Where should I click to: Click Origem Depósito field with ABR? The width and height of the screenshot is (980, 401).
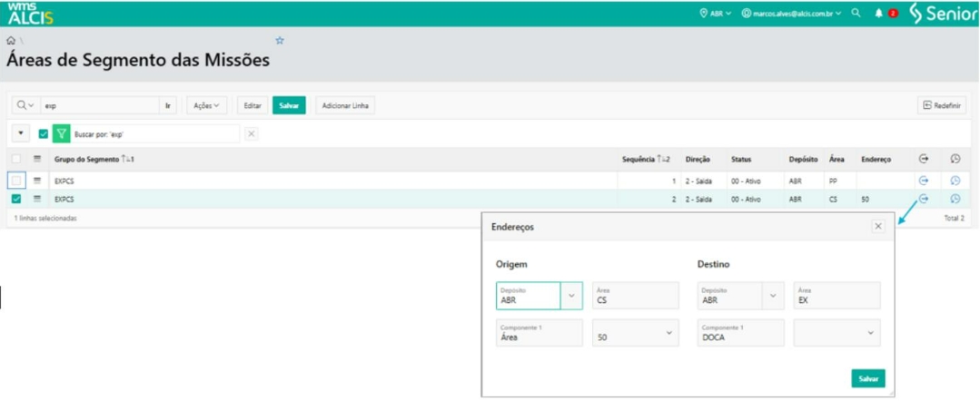[x=528, y=296]
